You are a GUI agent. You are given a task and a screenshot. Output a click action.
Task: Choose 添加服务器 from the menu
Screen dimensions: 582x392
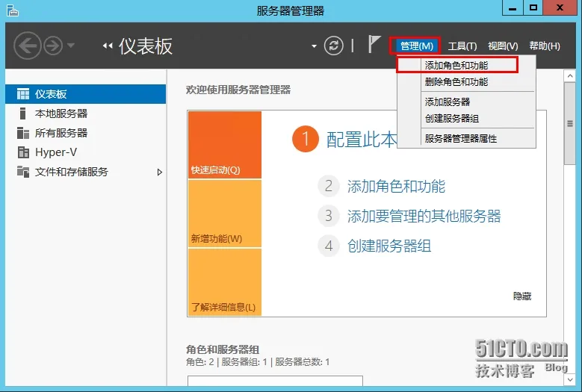click(466, 102)
